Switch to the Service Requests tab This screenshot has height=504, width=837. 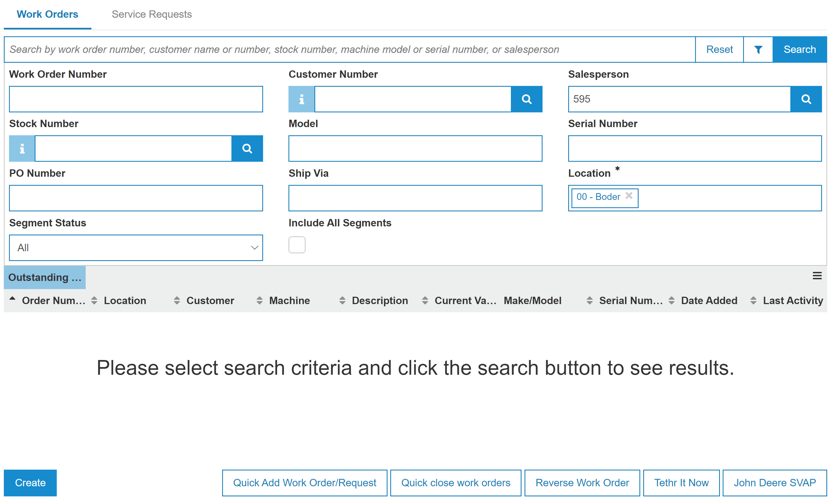point(151,14)
